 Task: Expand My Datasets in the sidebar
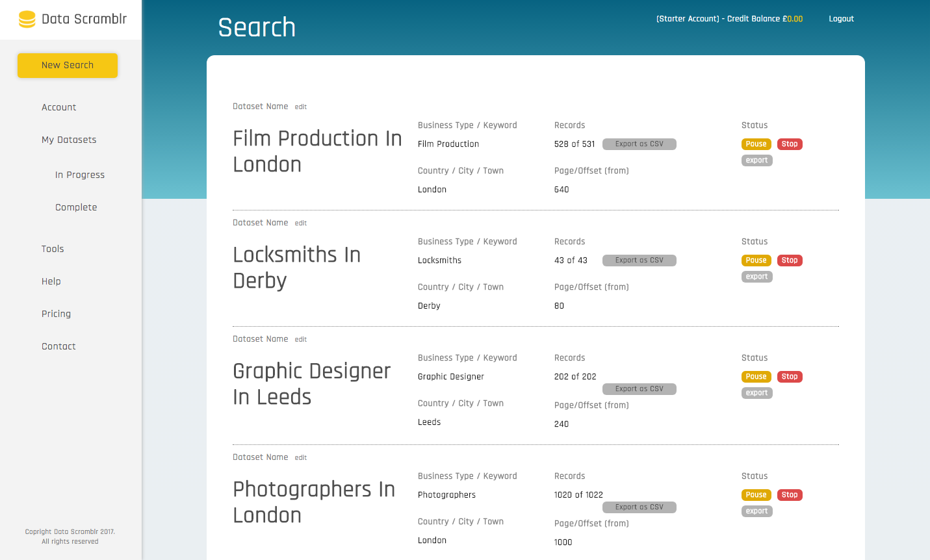coord(69,139)
